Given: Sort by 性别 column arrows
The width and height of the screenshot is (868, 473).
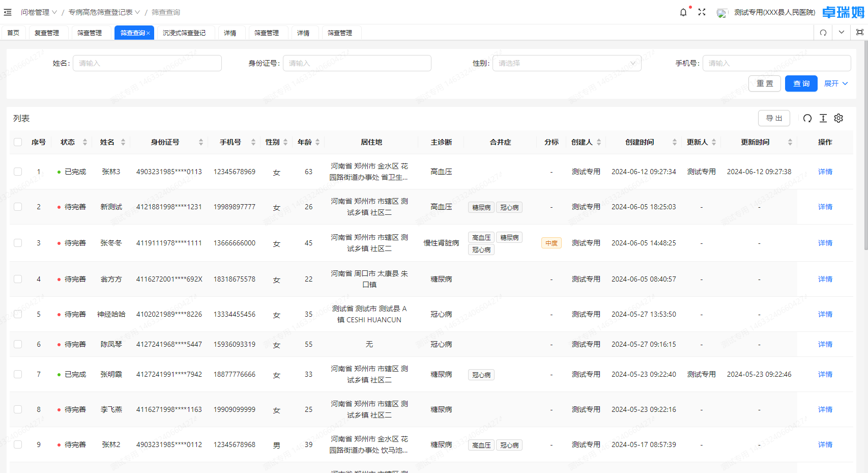Looking at the screenshot, I should pyautogui.click(x=285, y=142).
